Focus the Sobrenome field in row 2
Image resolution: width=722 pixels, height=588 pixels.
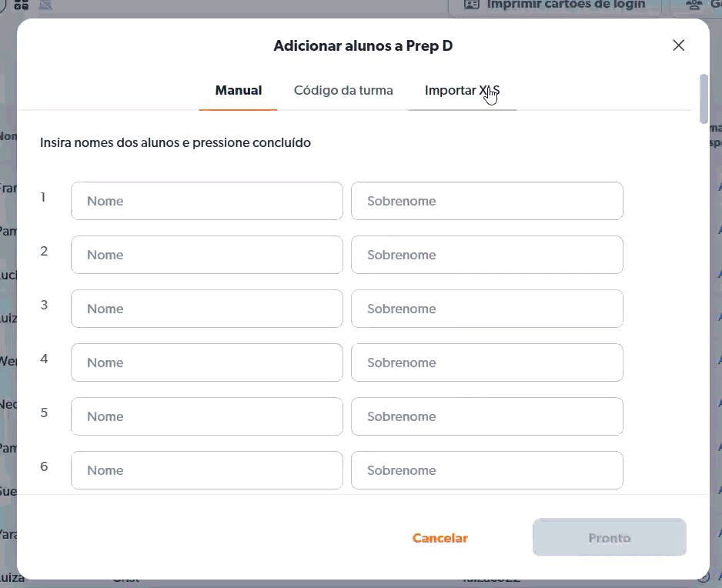coord(486,255)
